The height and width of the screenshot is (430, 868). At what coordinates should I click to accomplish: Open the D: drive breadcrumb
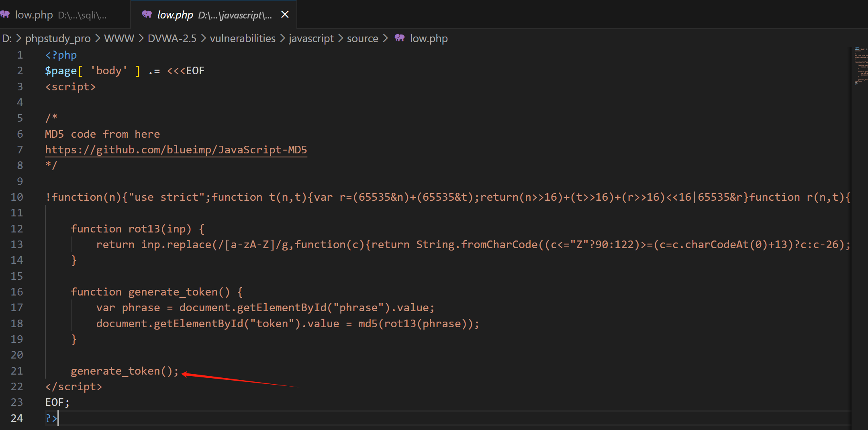pos(7,39)
